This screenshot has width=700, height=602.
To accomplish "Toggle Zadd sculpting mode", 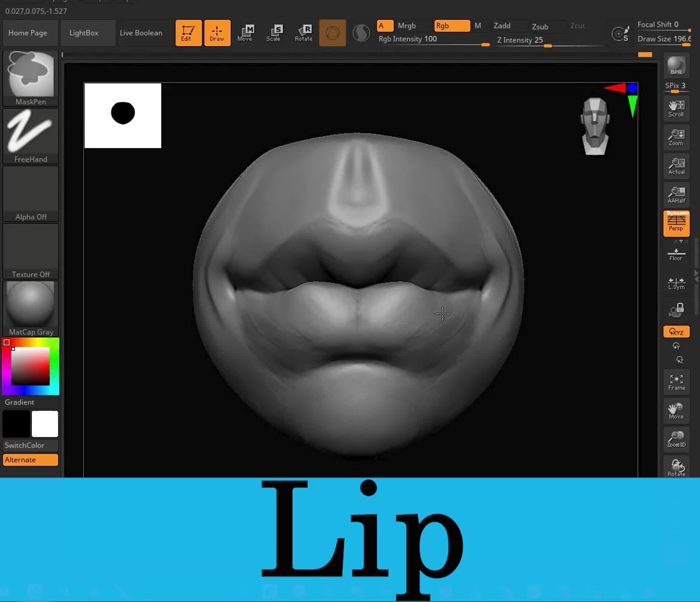I will tap(509, 26).
